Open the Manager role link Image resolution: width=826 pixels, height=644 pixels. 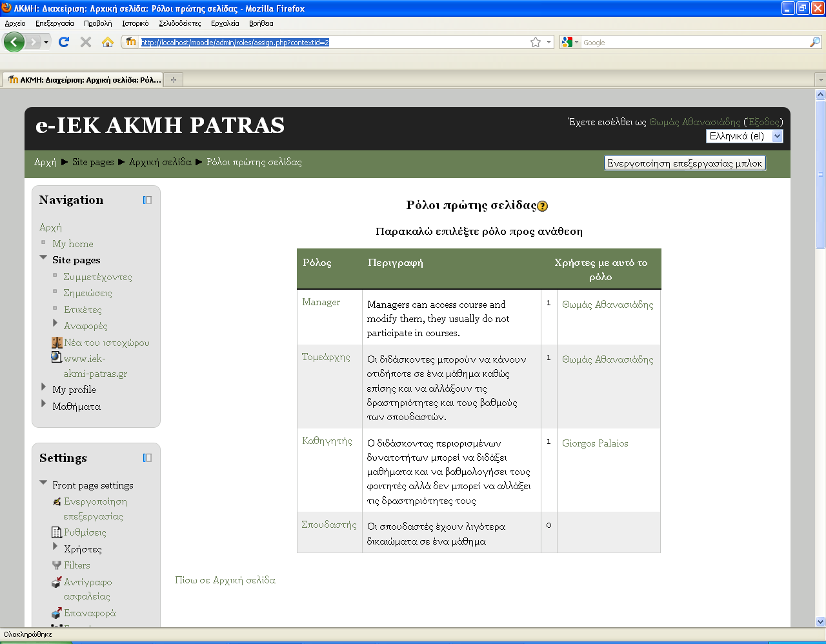point(321,302)
